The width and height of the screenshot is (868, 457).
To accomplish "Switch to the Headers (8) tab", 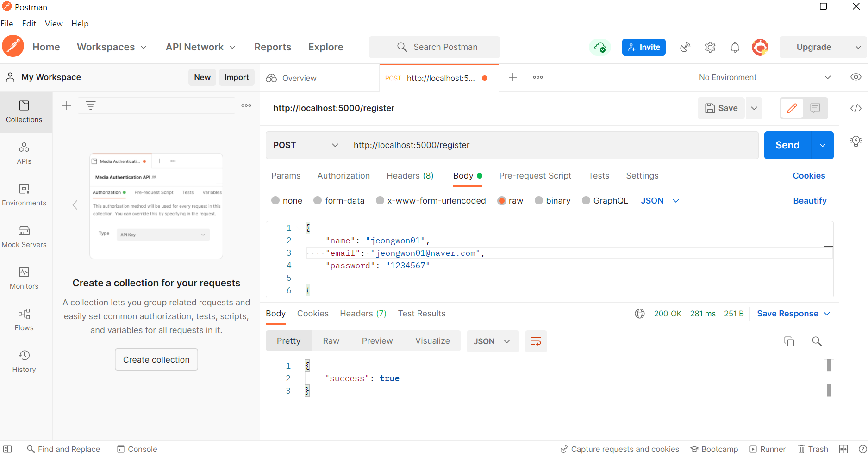I will (x=409, y=176).
